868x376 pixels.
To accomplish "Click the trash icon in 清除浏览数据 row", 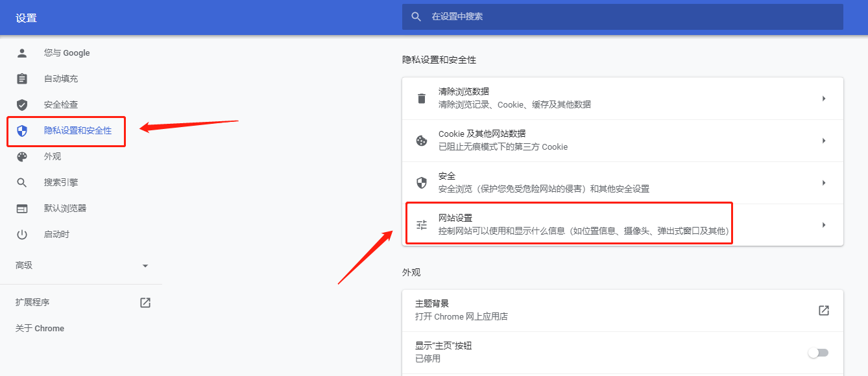I will (422, 99).
